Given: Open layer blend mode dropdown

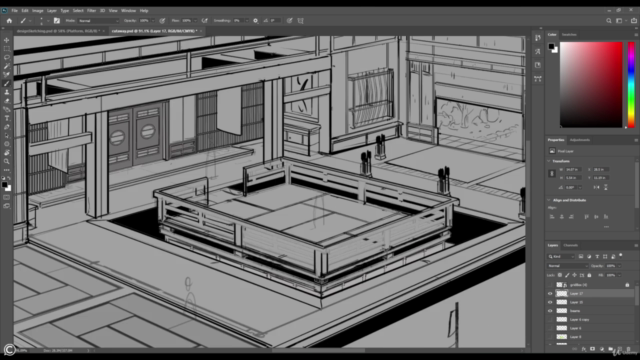Looking at the screenshot, I should 567,266.
